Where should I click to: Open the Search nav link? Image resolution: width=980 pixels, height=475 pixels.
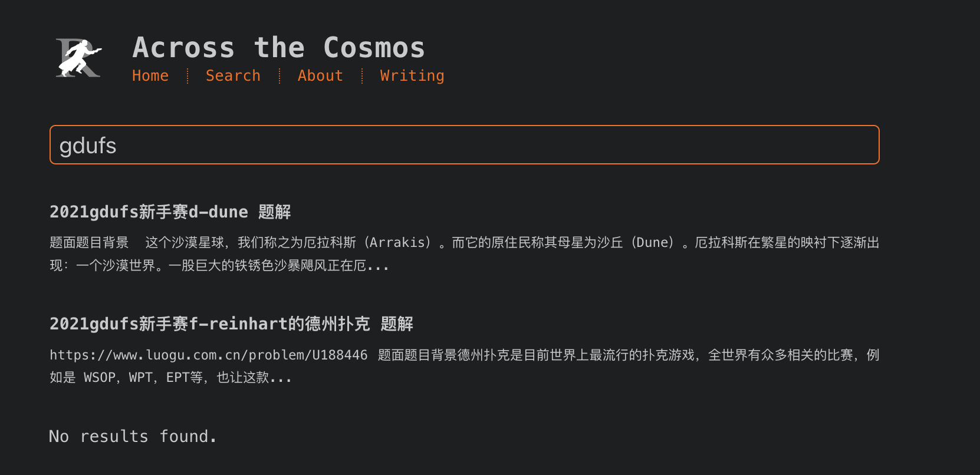pos(233,76)
